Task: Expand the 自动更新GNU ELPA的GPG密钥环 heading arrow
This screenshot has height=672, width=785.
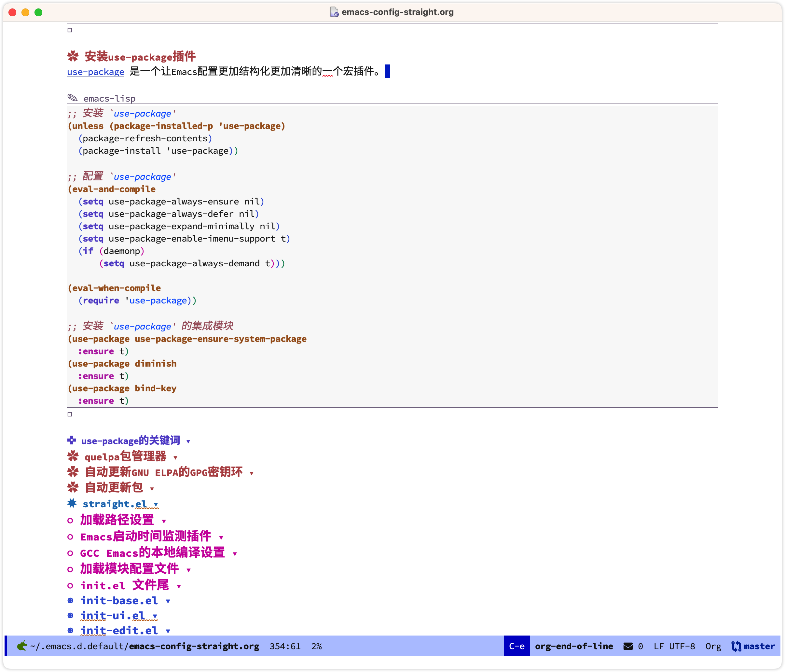Action: (x=252, y=473)
